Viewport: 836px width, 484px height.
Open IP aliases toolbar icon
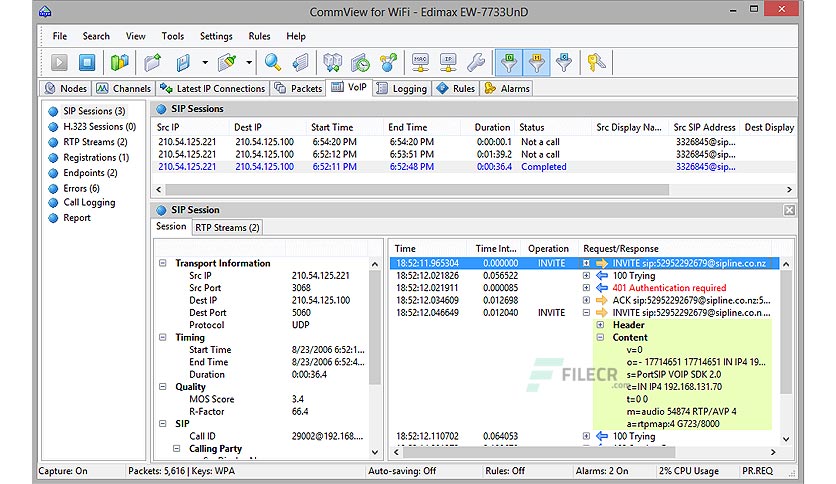click(448, 63)
